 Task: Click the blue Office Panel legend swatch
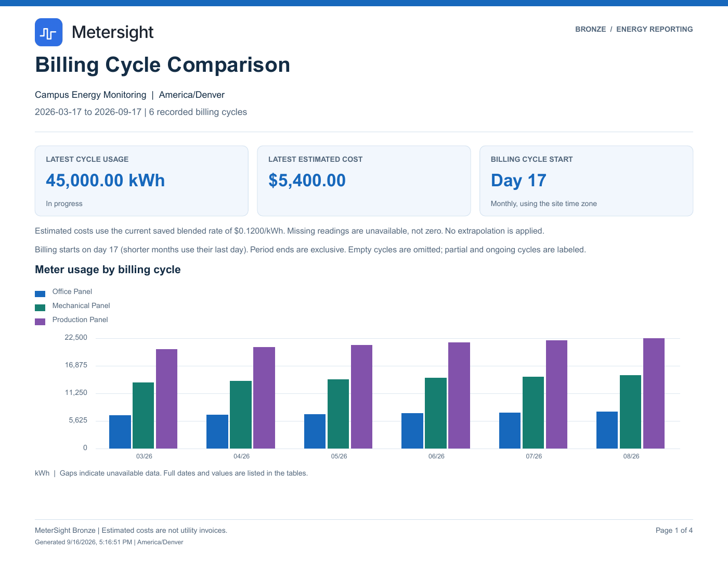(x=40, y=294)
